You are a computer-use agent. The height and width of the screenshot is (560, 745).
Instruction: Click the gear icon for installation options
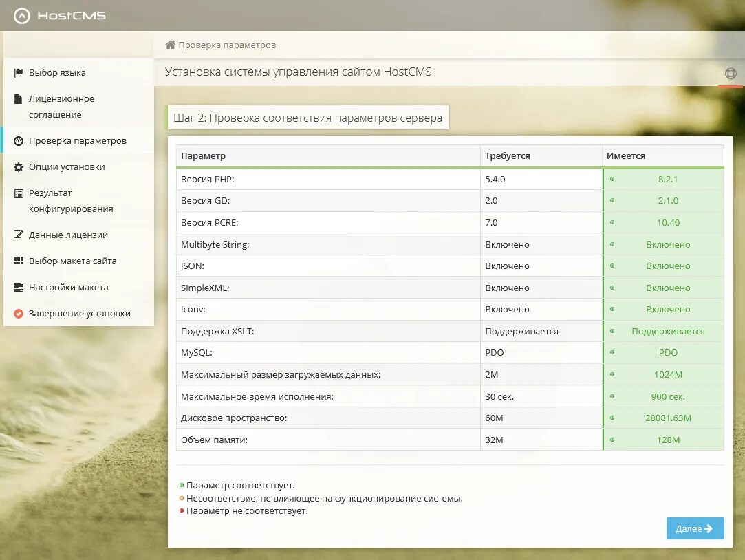[19, 166]
